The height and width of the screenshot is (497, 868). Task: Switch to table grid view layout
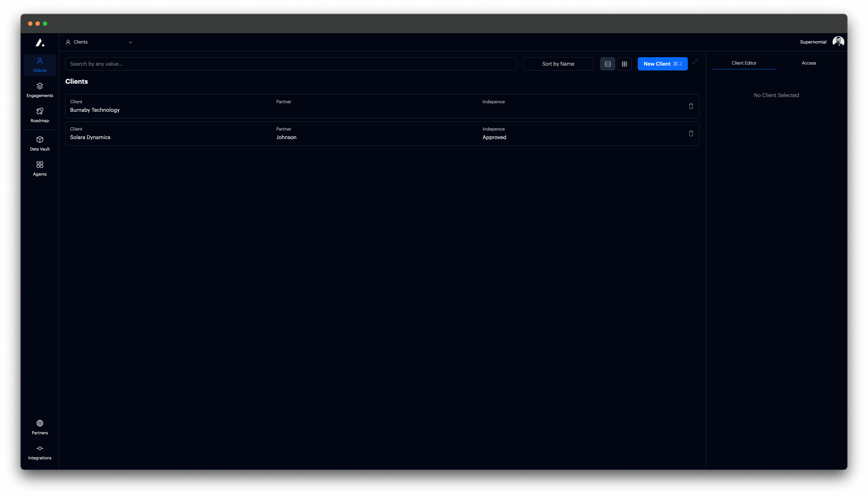click(x=625, y=63)
